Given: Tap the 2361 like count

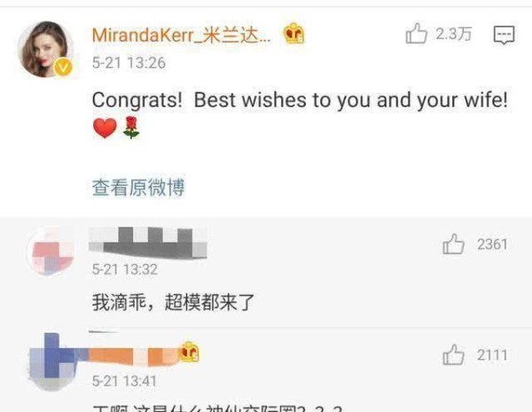Looking at the screenshot, I should tap(492, 245).
